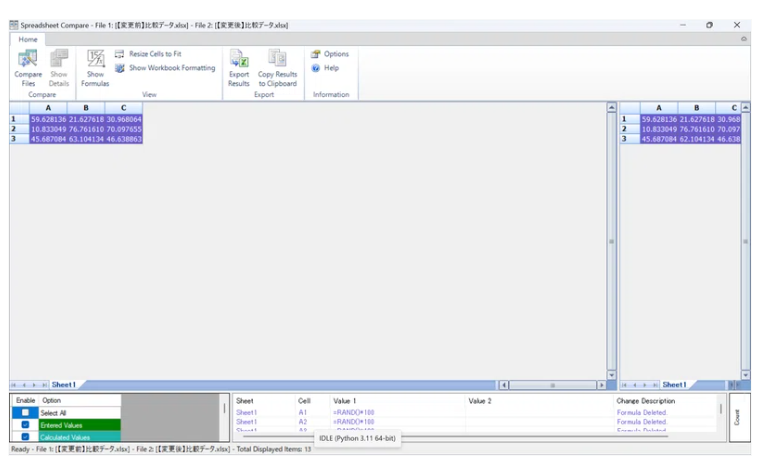Check the Select All checkbox

click(x=25, y=412)
